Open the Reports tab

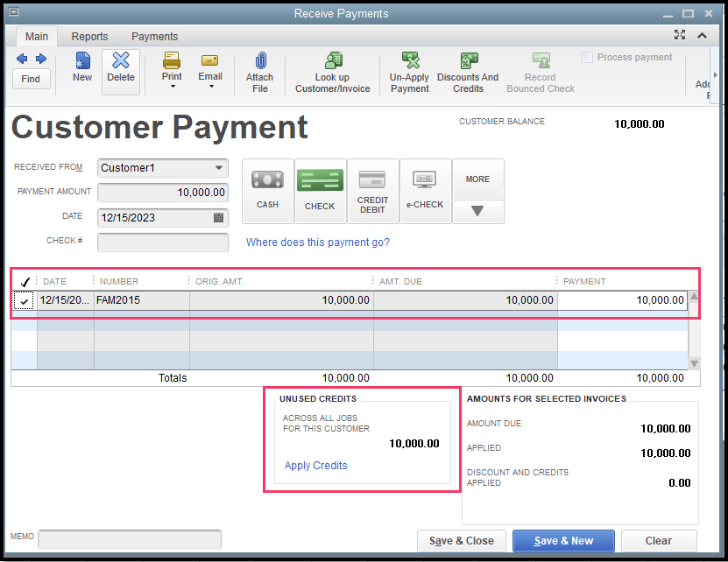[89, 36]
